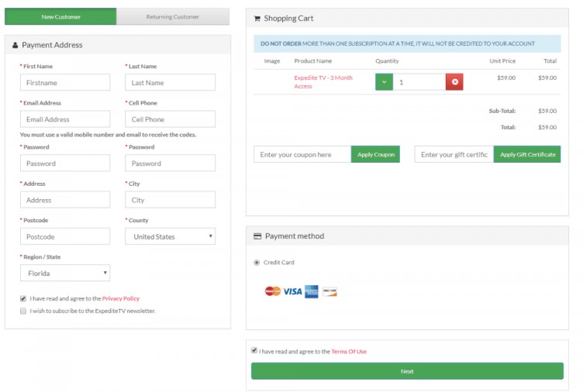Subscribe to the ExpediteTV newsletter checkbox
Image resolution: width=583 pixels, height=392 pixels.
pyautogui.click(x=23, y=311)
